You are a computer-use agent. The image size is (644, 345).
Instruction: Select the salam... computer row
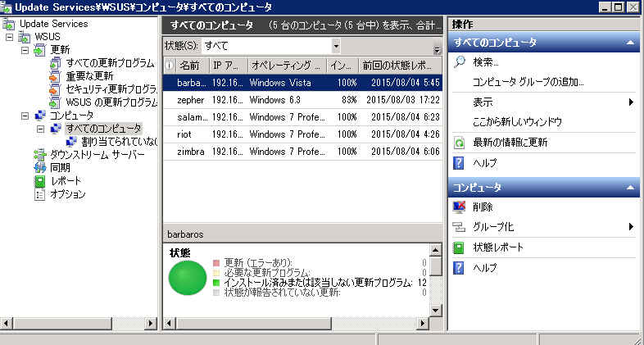pyautogui.click(x=302, y=117)
